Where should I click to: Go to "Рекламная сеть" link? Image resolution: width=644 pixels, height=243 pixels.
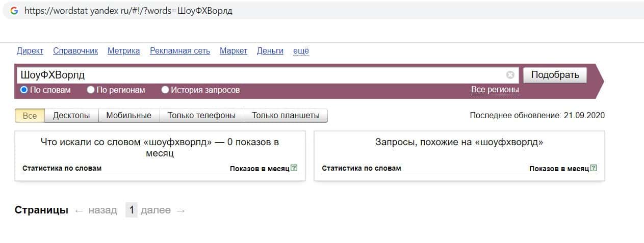click(180, 51)
